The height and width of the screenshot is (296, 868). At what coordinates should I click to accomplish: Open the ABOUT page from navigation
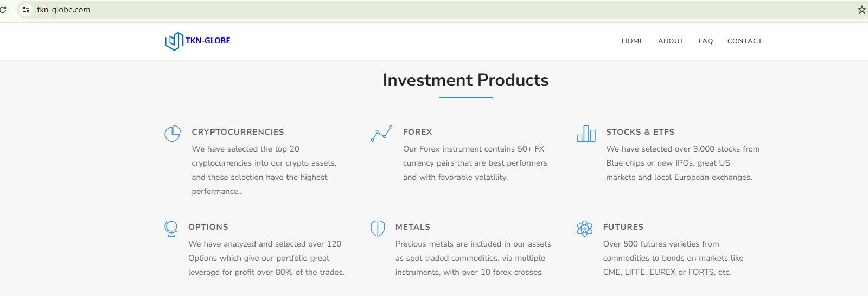point(671,41)
